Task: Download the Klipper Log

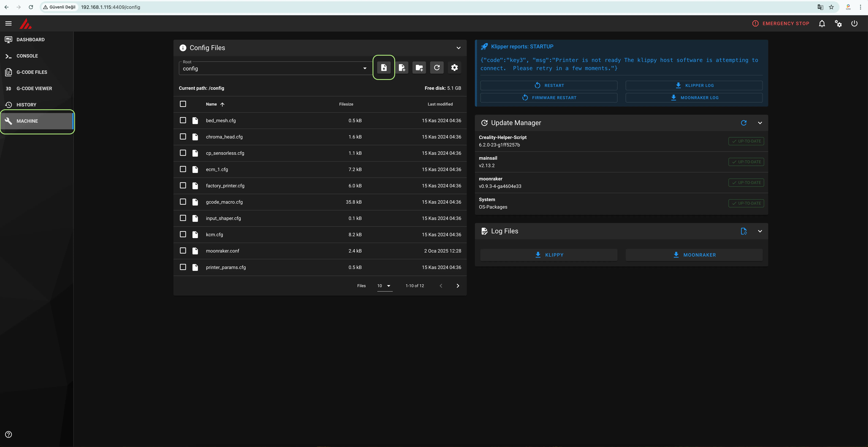Action: pos(694,86)
